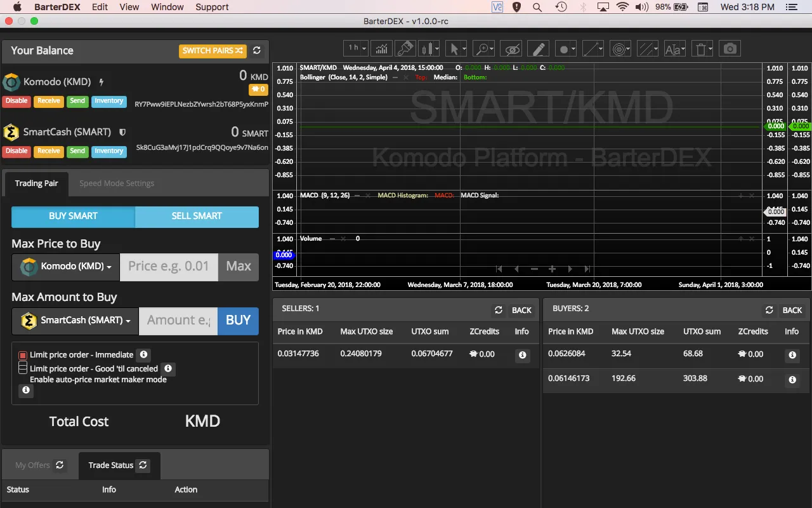Click the shield icon beside SmartCash
This screenshot has width=812, height=508.
122,132
